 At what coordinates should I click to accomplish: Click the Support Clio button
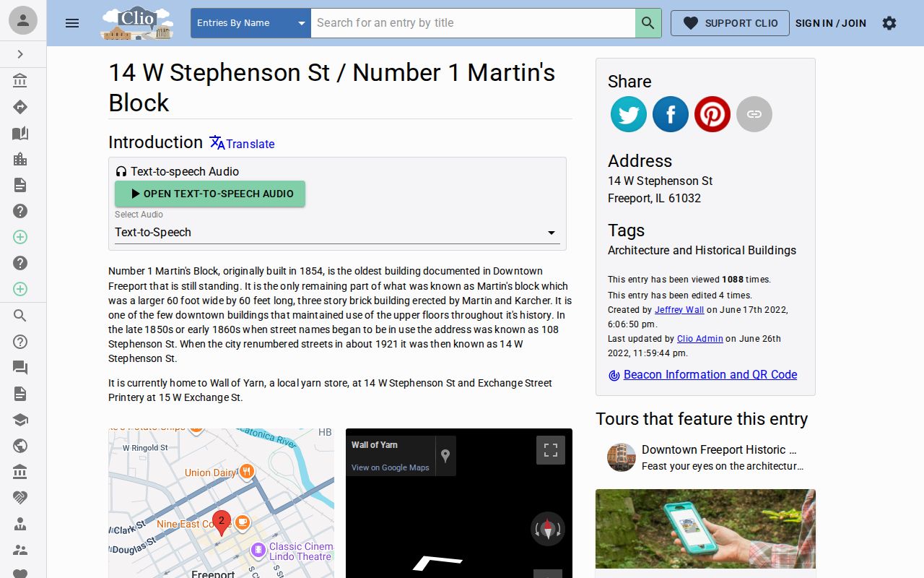[730, 23]
